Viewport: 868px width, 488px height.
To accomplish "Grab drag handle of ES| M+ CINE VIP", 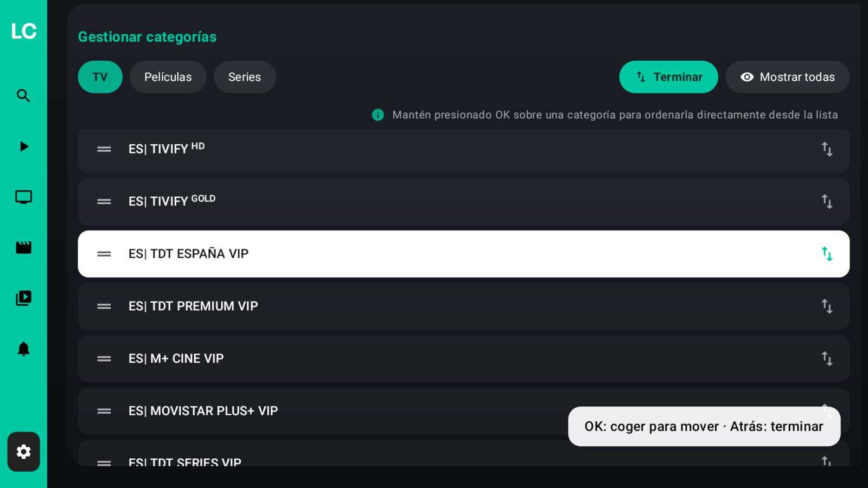I will point(104,359).
